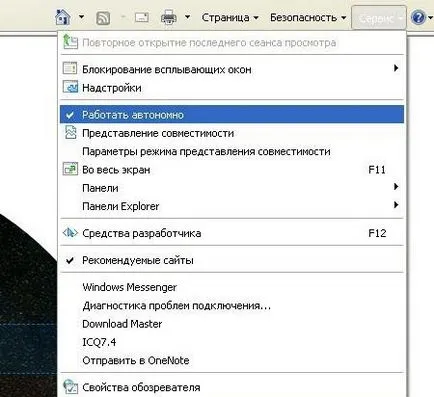
Task: Open the Панели submenu
Action: click(232, 188)
